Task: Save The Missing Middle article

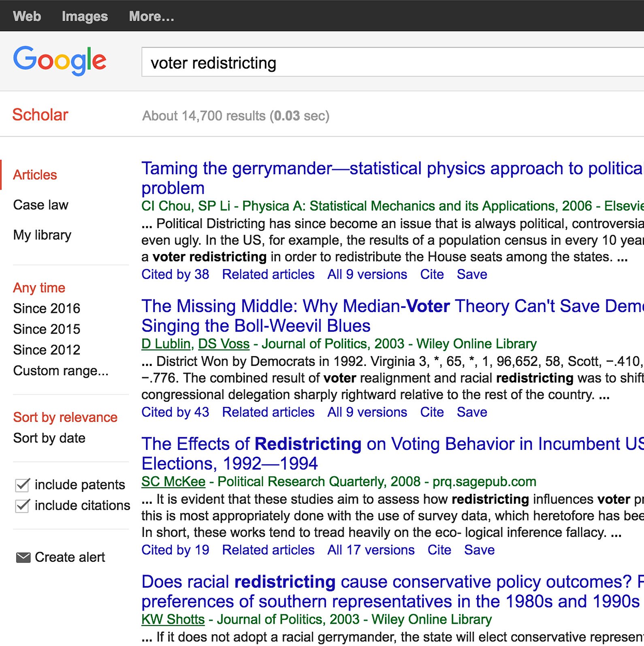Action: (x=472, y=412)
